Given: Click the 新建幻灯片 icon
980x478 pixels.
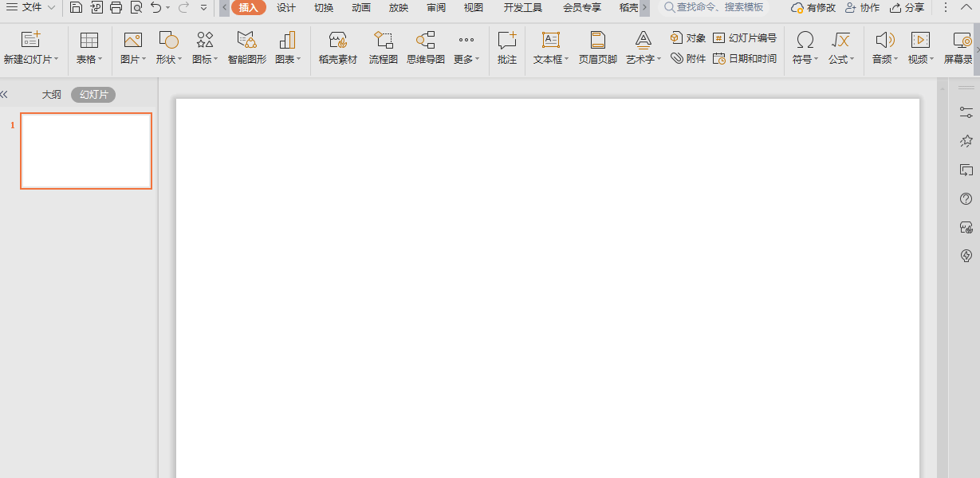Looking at the screenshot, I should tap(30, 40).
